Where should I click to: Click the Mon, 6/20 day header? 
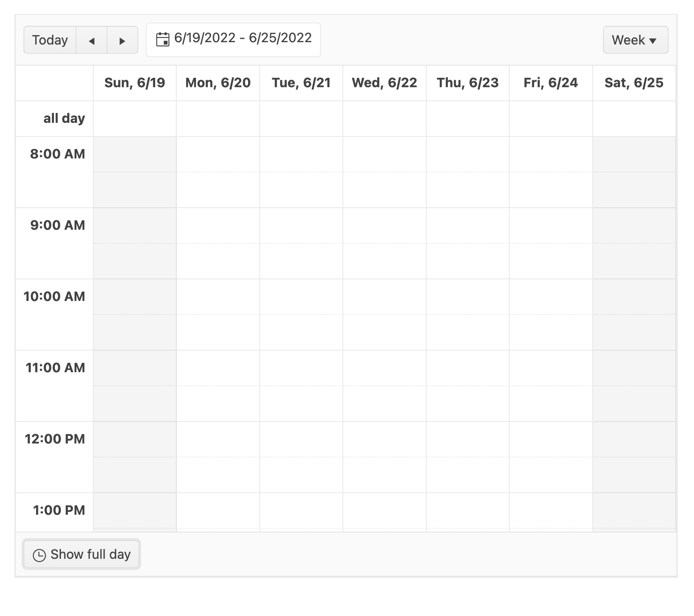tap(218, 83)
